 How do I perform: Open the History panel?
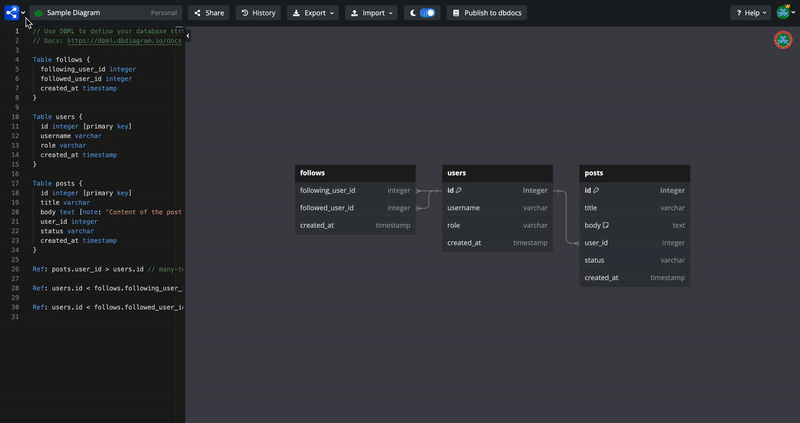click(258, 13)
